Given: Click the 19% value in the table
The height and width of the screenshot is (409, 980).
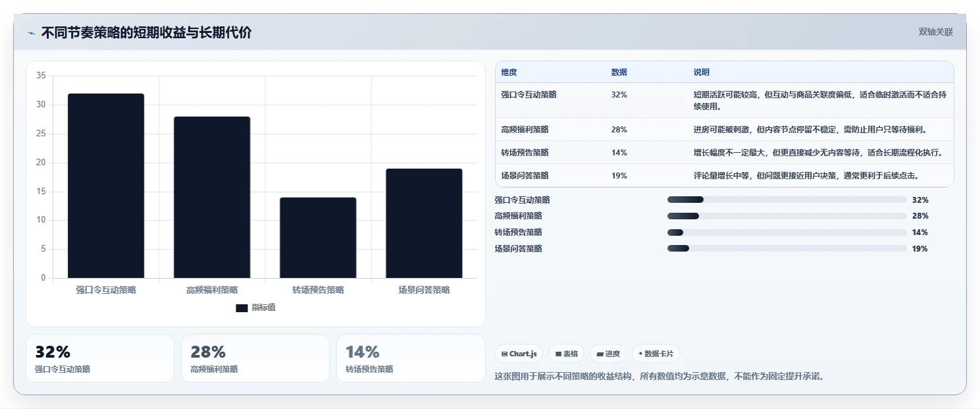Looking at the screenshot, I should [619, 176].
